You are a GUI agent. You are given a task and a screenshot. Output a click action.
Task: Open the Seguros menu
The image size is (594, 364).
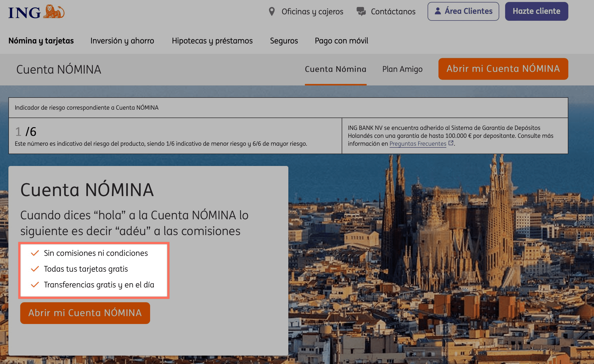point(284,41)
